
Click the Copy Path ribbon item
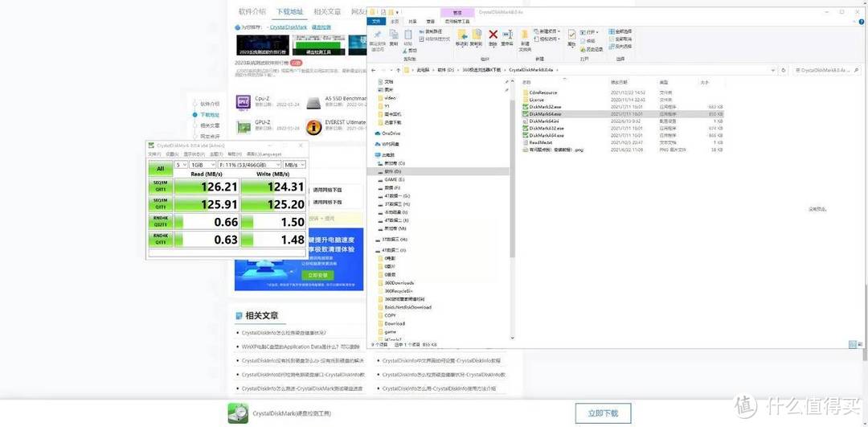click(x=431, y=31)
